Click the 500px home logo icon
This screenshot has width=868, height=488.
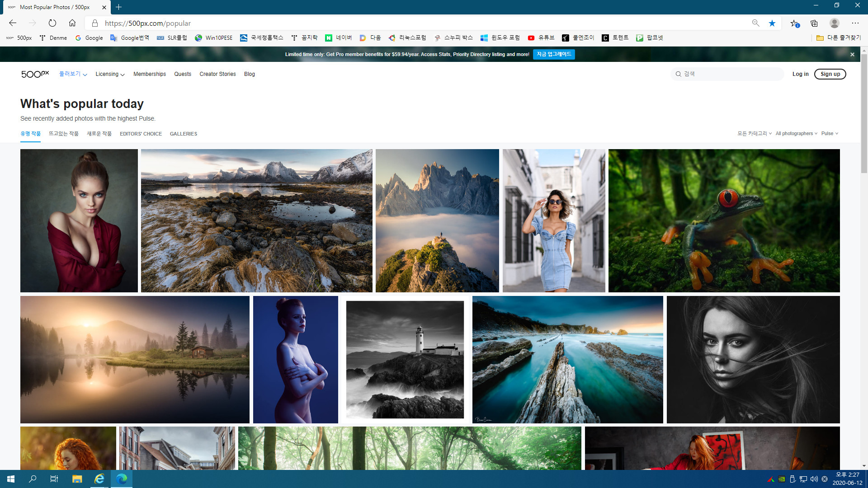tap(34, 73)
